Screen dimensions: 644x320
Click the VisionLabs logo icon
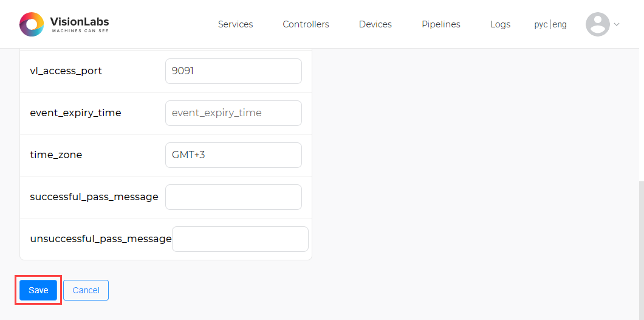[32, 24]
